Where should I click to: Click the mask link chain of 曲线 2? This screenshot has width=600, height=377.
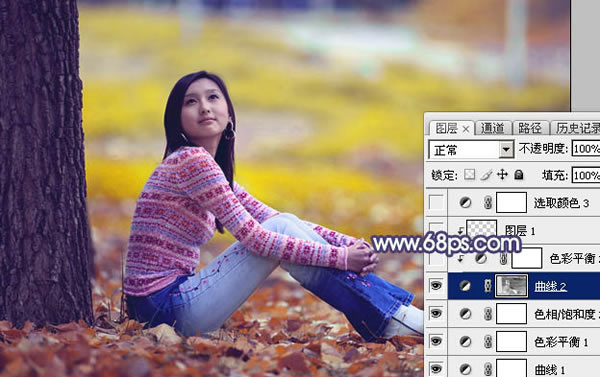pos(488,286)
